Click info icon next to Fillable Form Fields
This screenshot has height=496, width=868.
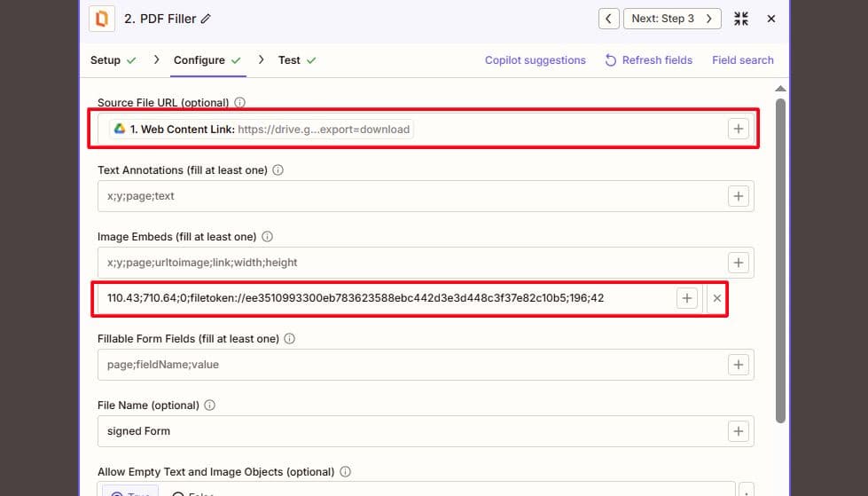pos(290,339)
